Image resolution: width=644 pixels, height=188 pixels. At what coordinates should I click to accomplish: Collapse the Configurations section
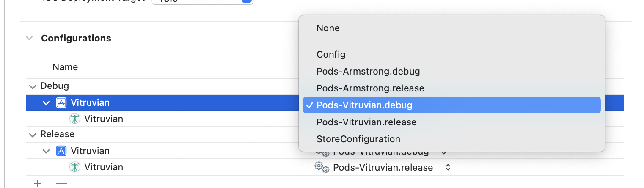pos(29,38)
